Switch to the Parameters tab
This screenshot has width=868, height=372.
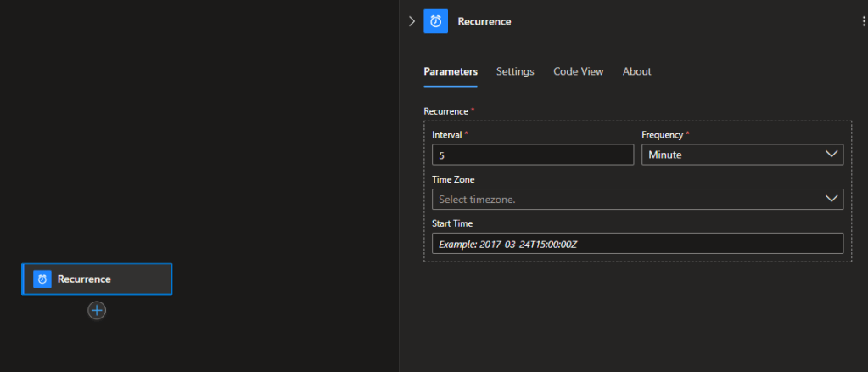click(x=450, y=71)
